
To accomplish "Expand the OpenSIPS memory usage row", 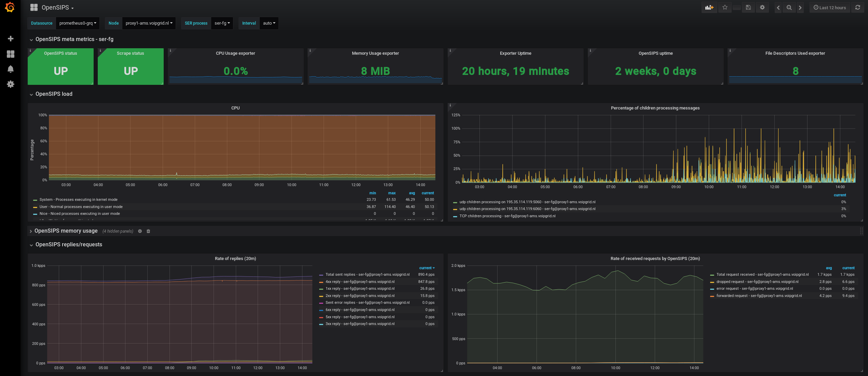I will click(66, 231).
